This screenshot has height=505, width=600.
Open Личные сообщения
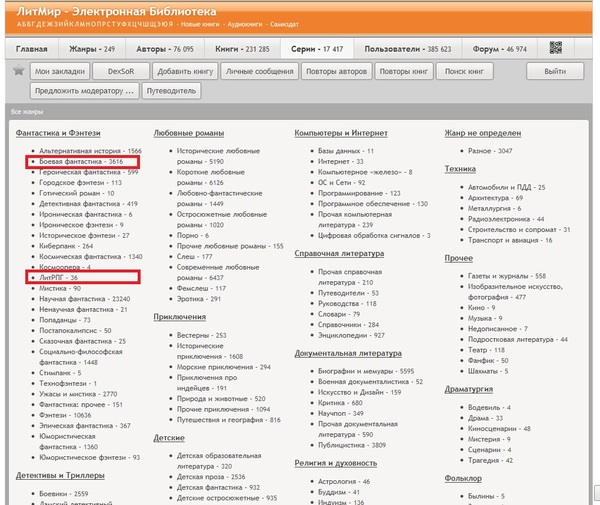click(259, 72)
